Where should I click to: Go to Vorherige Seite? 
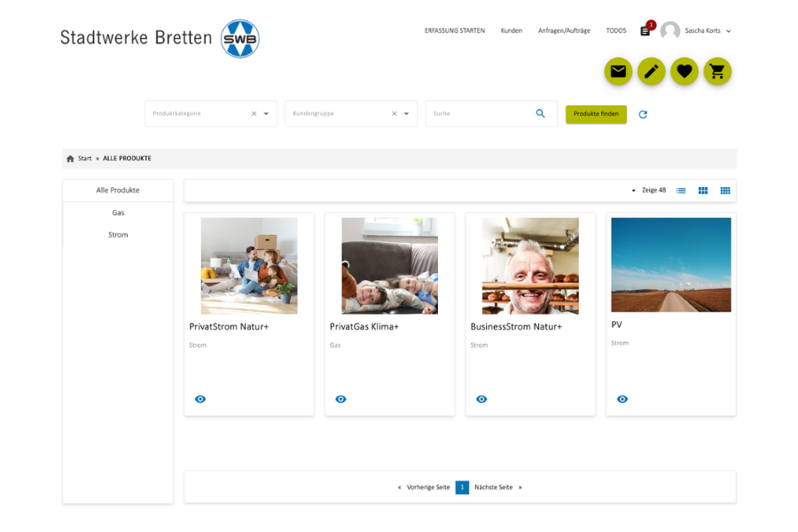tap(428, 487)
